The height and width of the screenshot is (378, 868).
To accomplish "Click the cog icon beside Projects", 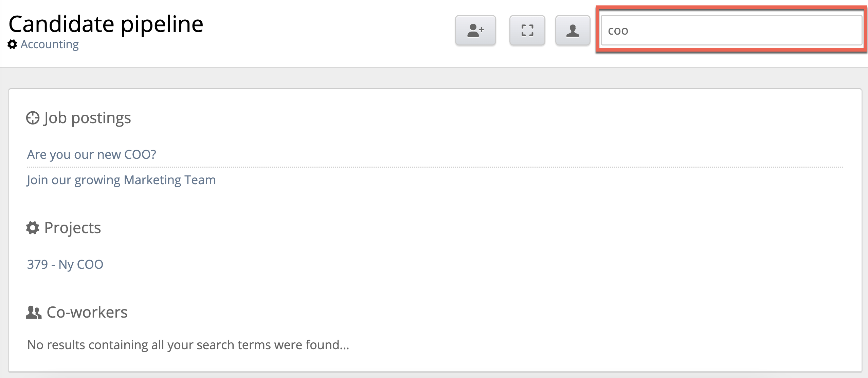I will point(33,228).
